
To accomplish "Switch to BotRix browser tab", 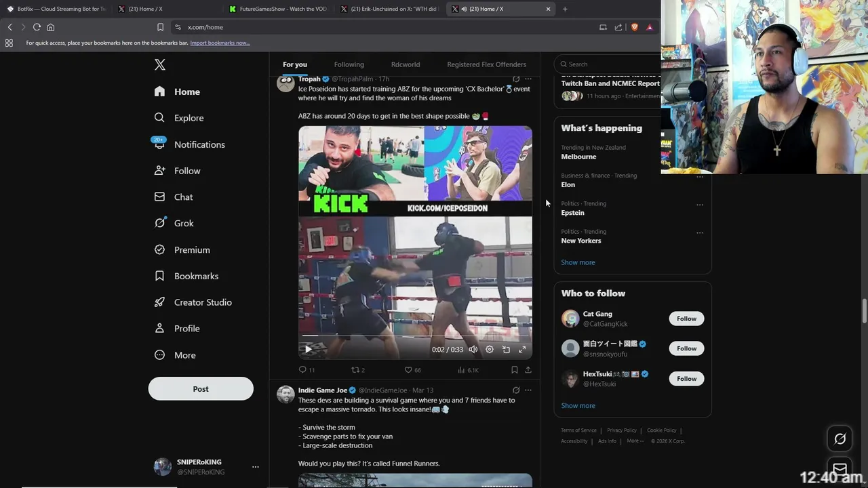I will 56,9.
